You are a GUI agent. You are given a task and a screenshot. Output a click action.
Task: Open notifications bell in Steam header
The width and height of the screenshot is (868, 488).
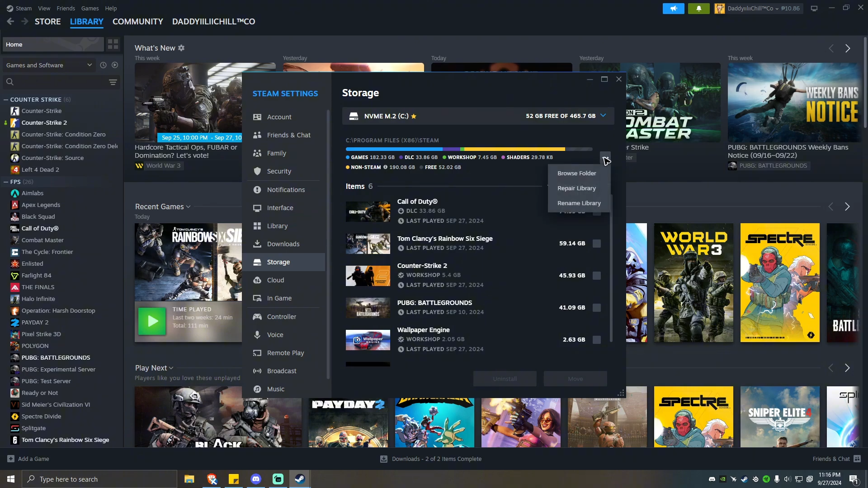698,8
